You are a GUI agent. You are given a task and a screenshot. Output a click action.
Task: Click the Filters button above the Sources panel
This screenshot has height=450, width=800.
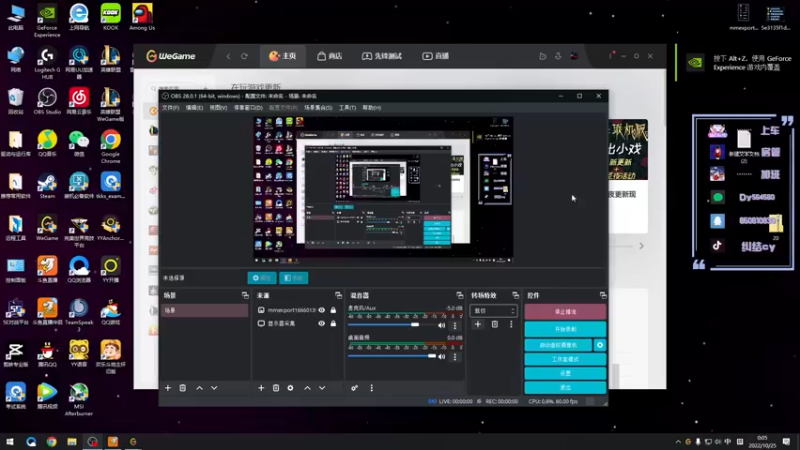(293, 278)
